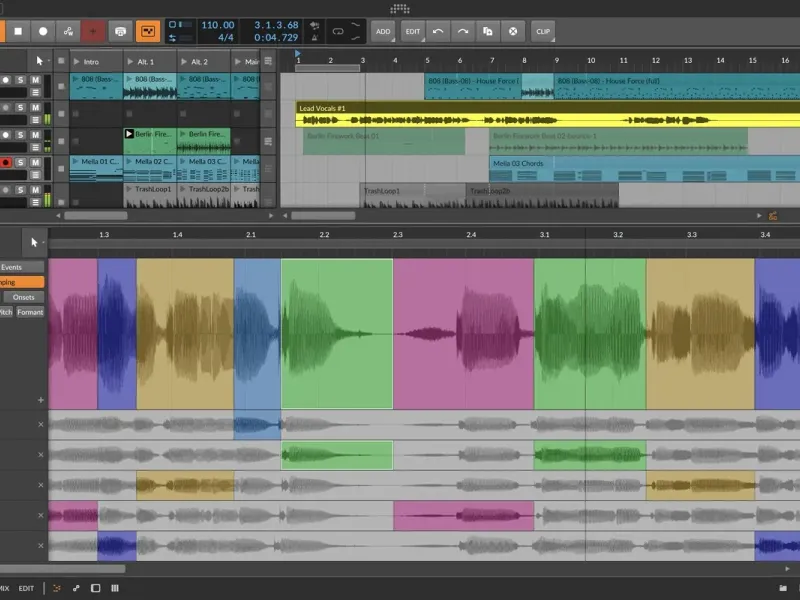Click the Undo arrow icon
800x600 pixels.
438,31
